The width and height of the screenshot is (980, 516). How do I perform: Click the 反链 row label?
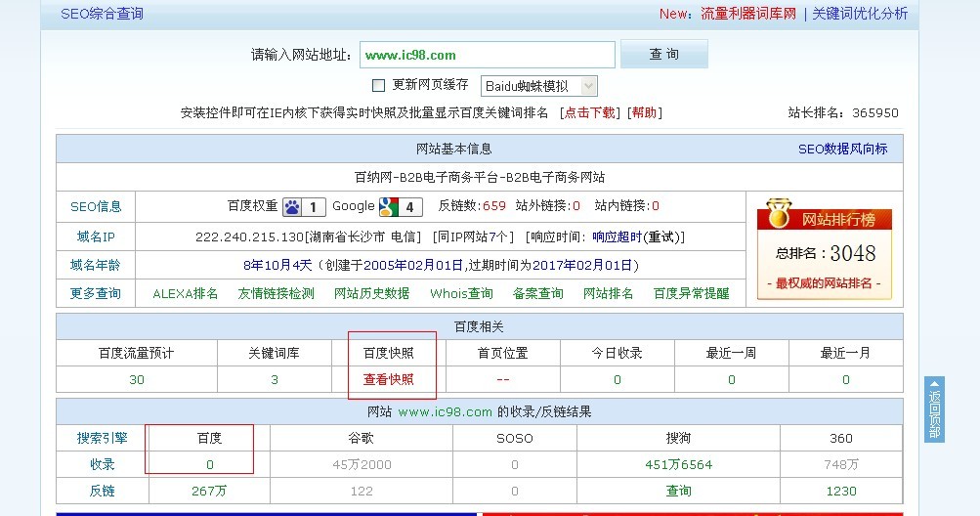point(102,491)
